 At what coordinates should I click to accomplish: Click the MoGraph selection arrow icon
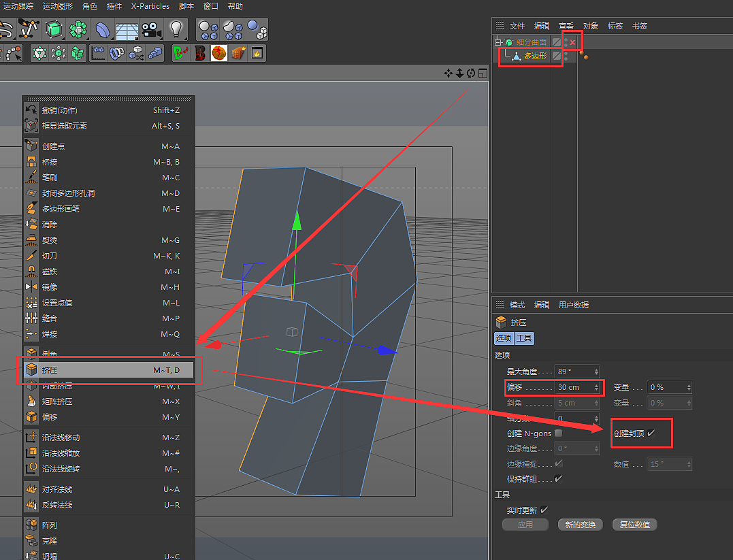[14, 53]
